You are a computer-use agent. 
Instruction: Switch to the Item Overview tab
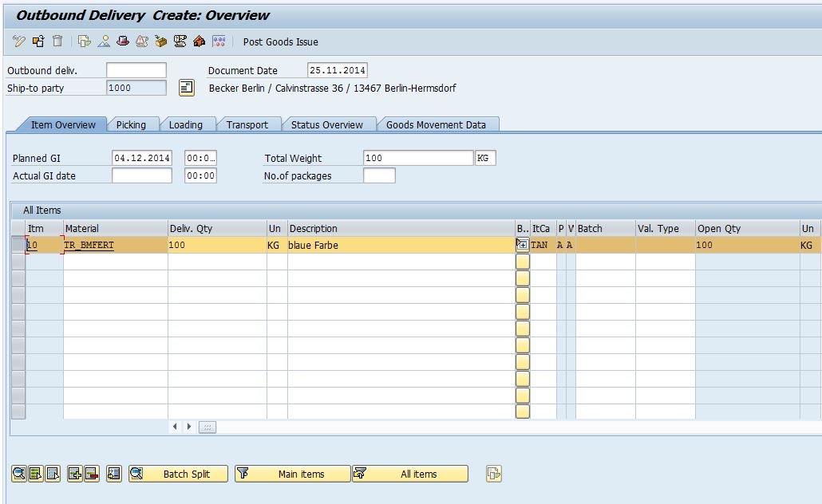(x=63, y=124)
